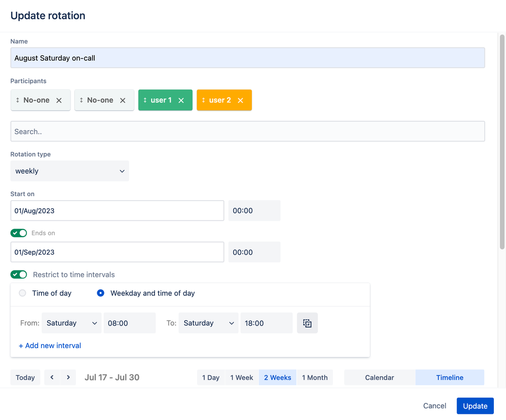The image size is (506, 420).
Task: Open the Rotation type weekly dropdown
Action: tap(70, 171)
